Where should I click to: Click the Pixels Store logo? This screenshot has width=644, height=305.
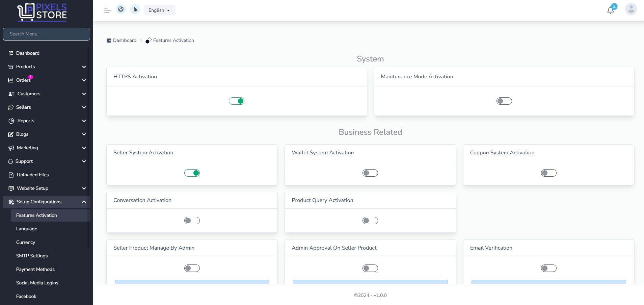click(x=42, y=12)
